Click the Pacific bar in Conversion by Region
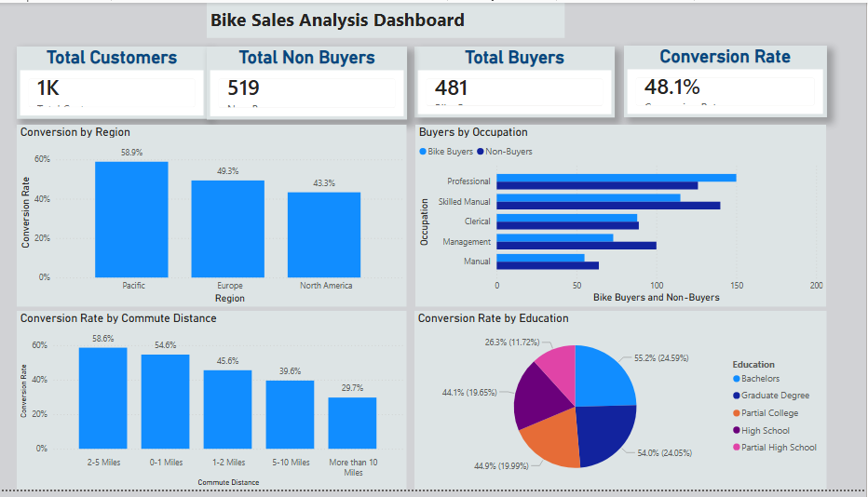 [131, 220]
